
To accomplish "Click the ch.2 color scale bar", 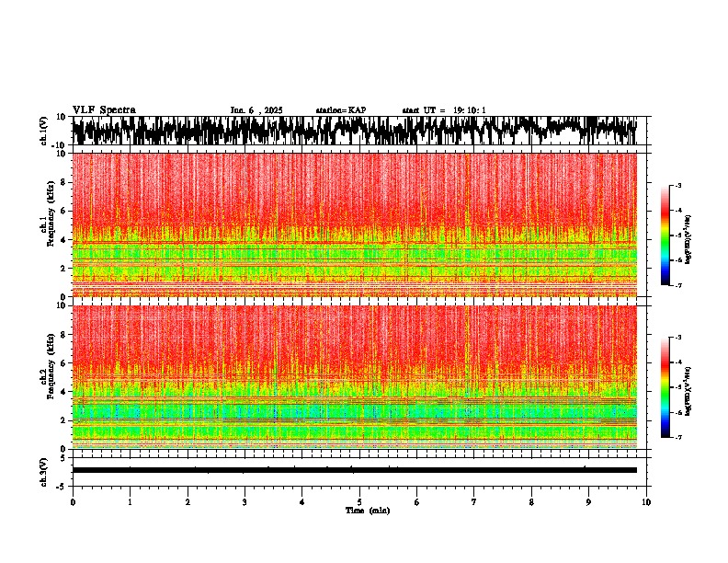I will tap(665, 387).
